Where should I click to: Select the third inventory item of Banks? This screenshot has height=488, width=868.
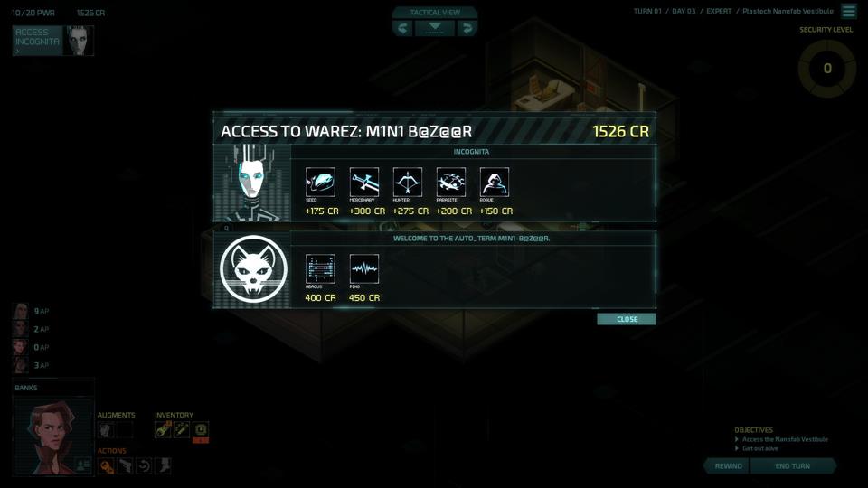pyautogui.click(x=201, y=430)
